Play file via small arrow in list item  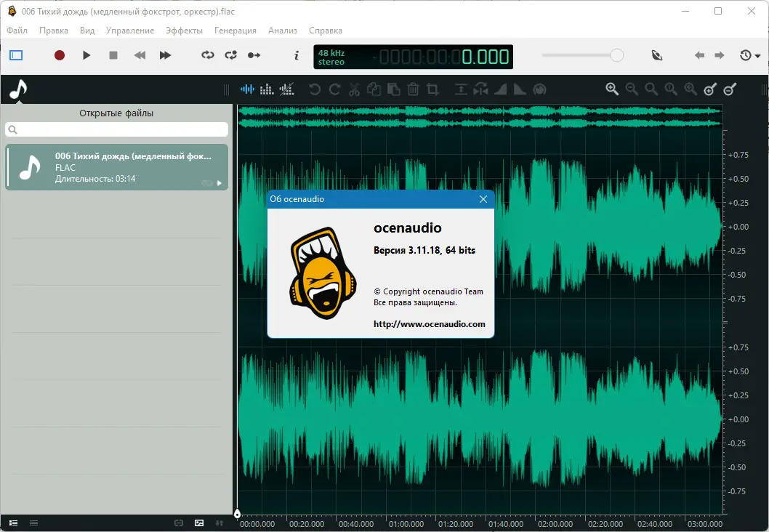pos(220,183)
